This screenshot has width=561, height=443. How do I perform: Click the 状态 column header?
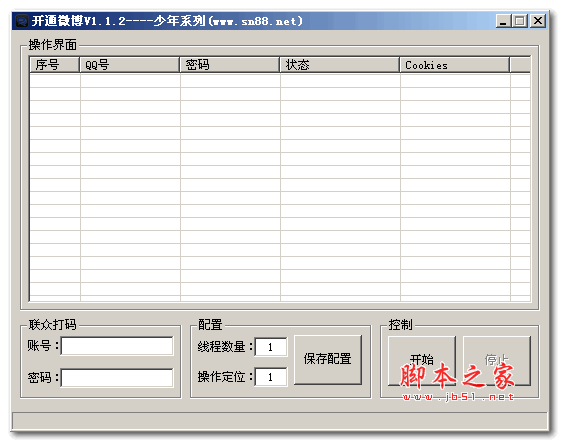pyautogui.click(x=340, y=65)
